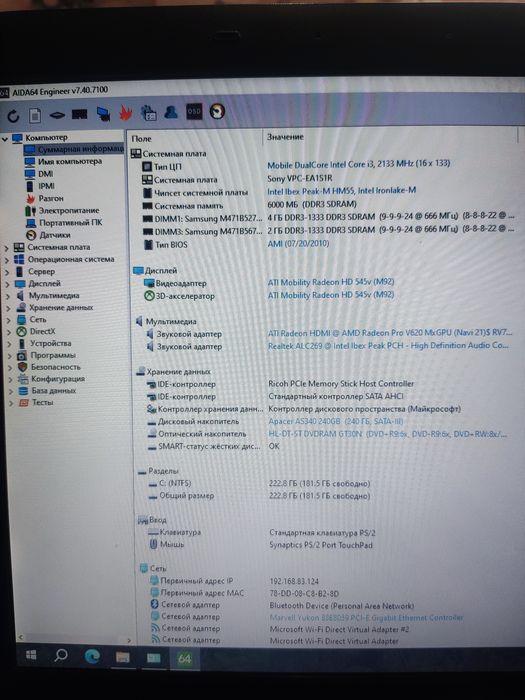Open 3D-акселератор ATI Mobility Radeon link

click(331, 295)
